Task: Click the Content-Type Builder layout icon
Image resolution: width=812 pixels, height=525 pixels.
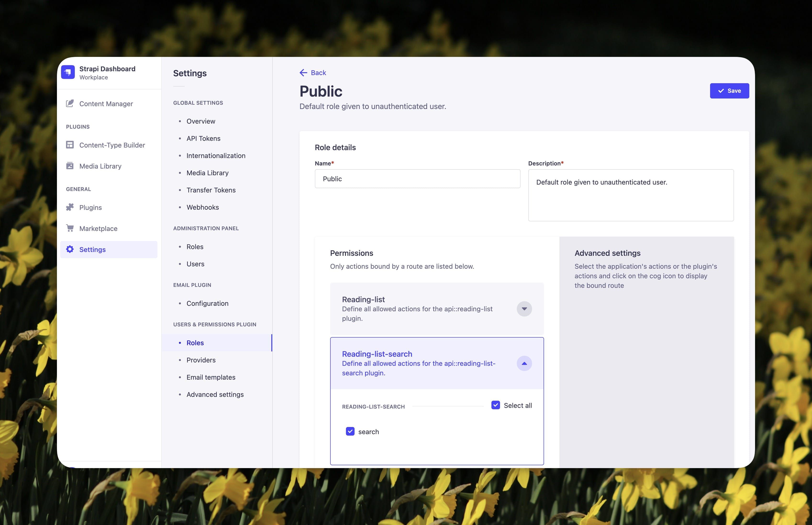Action: [70, 145]
